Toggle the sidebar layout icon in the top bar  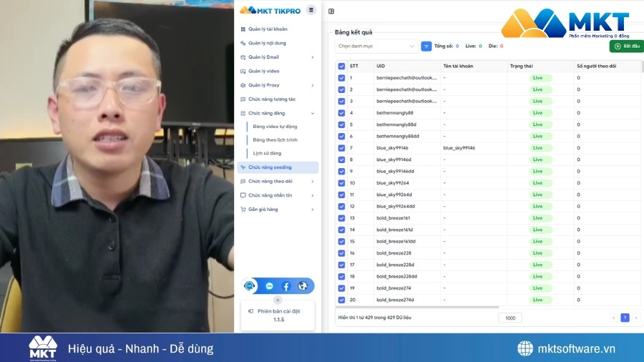[x=331, y=11]
